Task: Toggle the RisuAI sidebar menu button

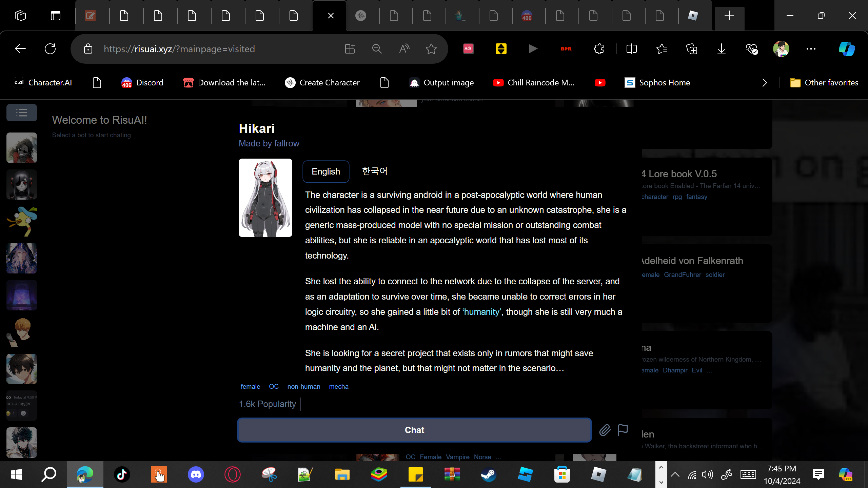Action: point(22,113)
